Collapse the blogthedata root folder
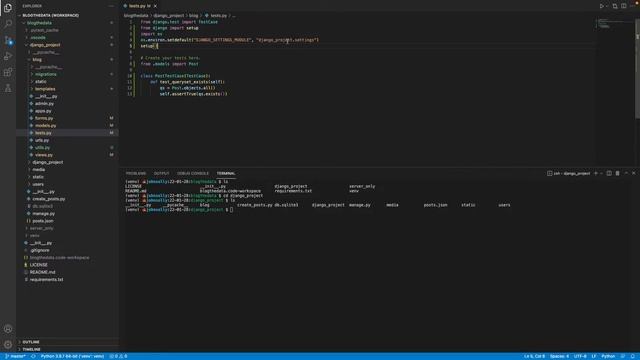 pyautogui.click(x=39, y=23)
